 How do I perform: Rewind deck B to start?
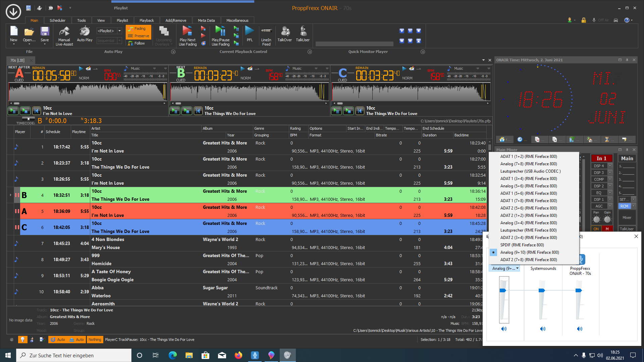[x=198, y=111]
